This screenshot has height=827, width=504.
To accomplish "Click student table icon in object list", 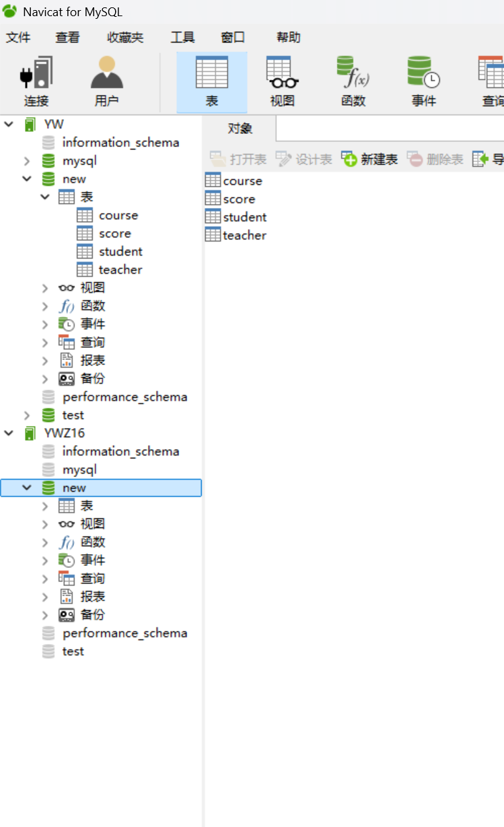I will click(x=213, y=217).
